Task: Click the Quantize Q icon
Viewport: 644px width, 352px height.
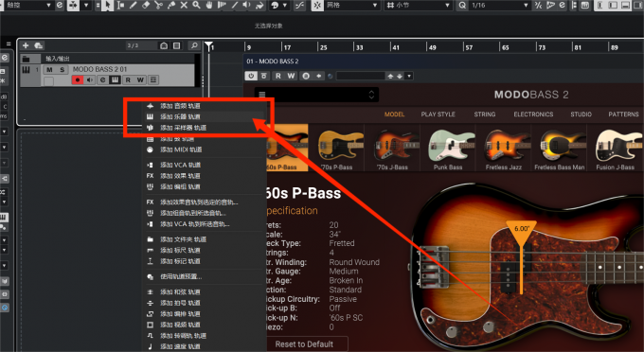Action: [x=462, y=5]
